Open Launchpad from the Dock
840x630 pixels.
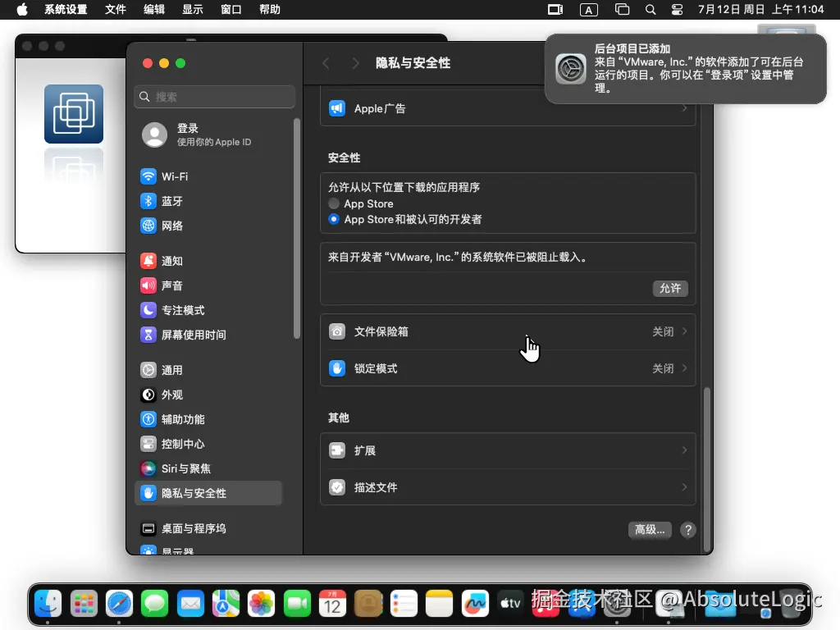tap(84, 604)
